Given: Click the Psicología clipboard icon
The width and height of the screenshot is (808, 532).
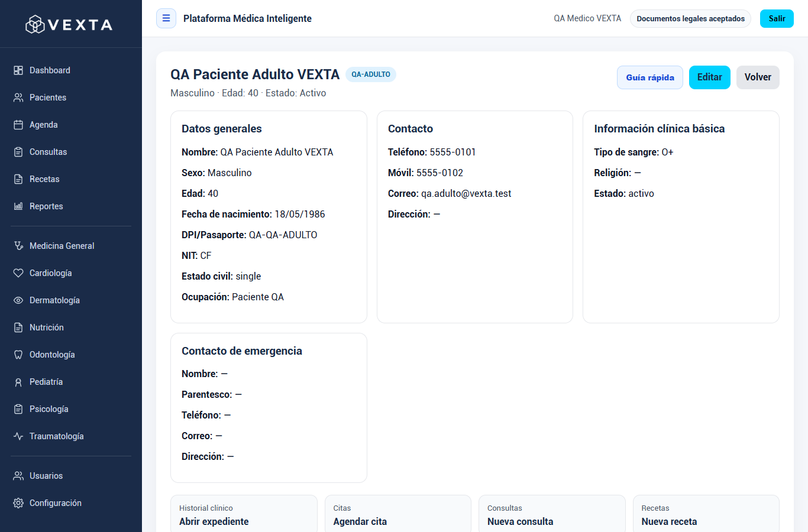Looking at the screenshot, I should [18, 409].
